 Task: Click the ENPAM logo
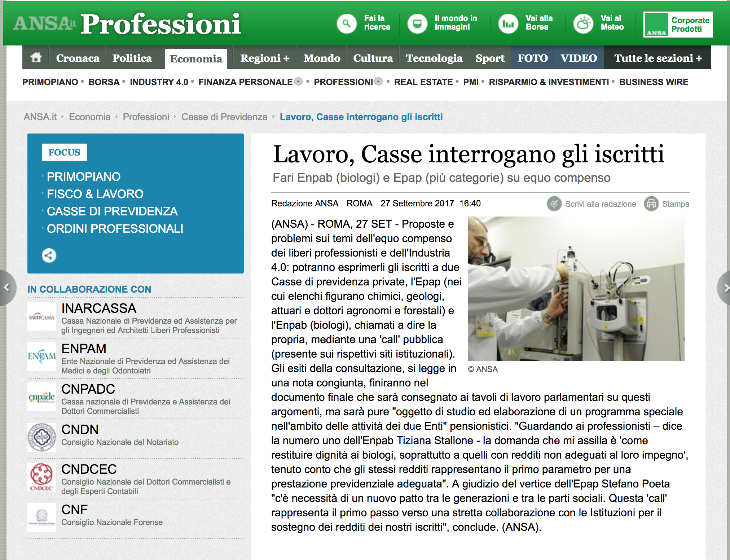[42, 357]
